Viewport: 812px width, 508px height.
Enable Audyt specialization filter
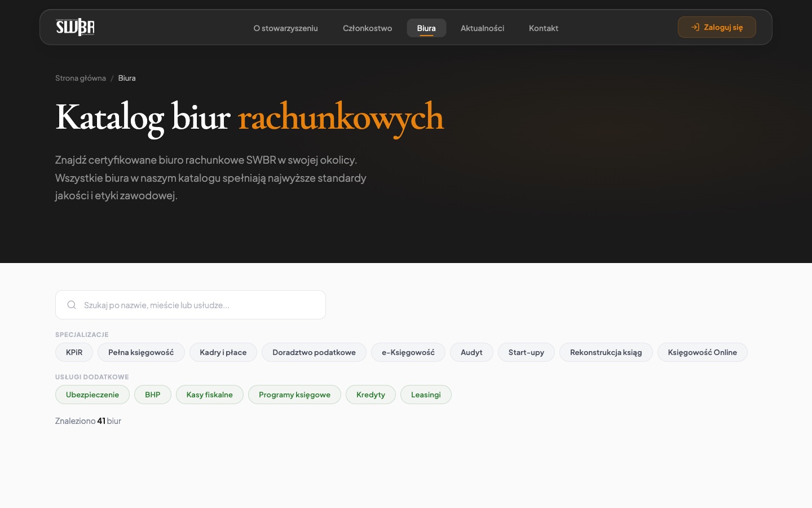pos(471,352)
